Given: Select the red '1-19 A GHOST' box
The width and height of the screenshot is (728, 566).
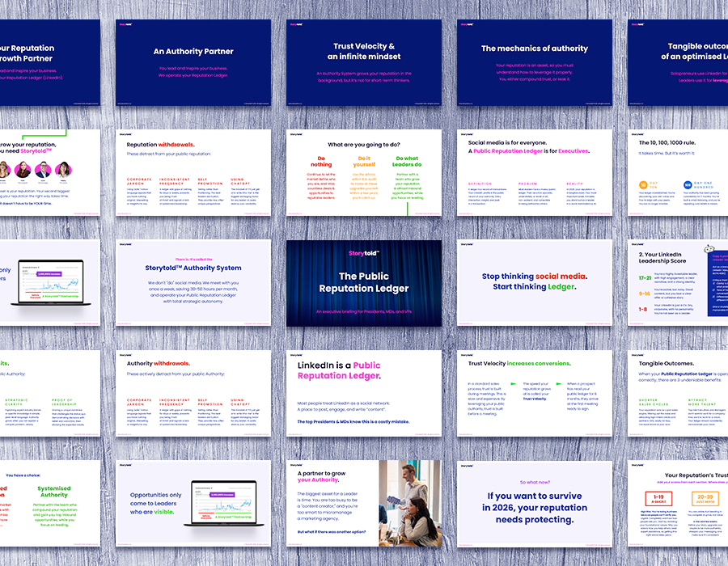Looking at the screenshot, I should click(x=658, y=499).
